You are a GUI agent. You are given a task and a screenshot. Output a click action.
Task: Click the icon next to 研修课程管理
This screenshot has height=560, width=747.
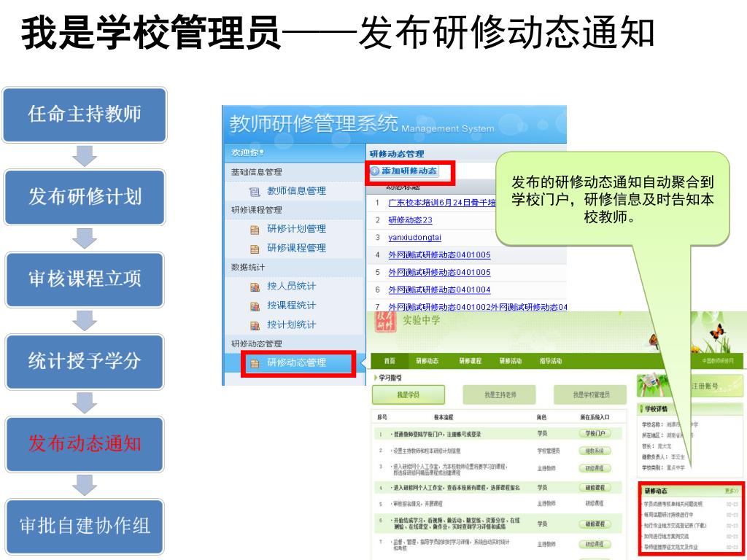coord(255,249)
